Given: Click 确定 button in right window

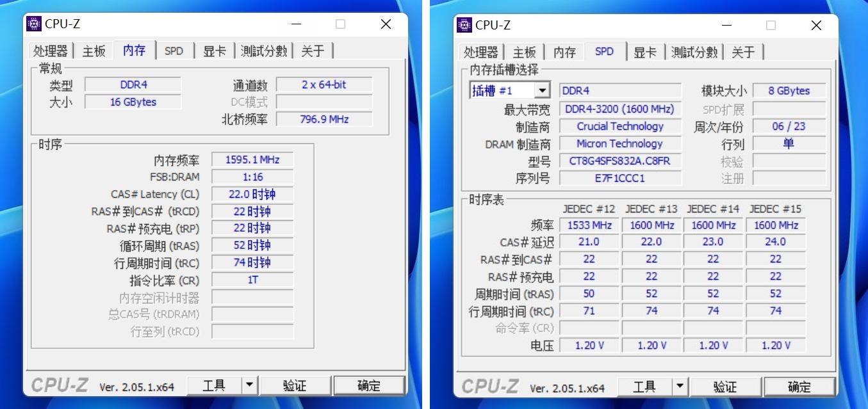Looking at the screenshot, I should click(x=799, y=387).
